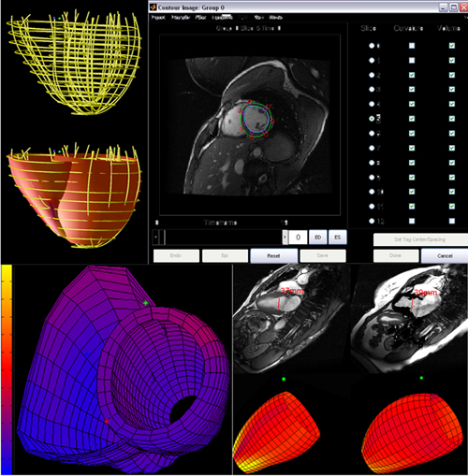Viewport: 468px width, 476px height.
Task: Tick the Volume checkbox for slice 12
Action: pos(452,221)
